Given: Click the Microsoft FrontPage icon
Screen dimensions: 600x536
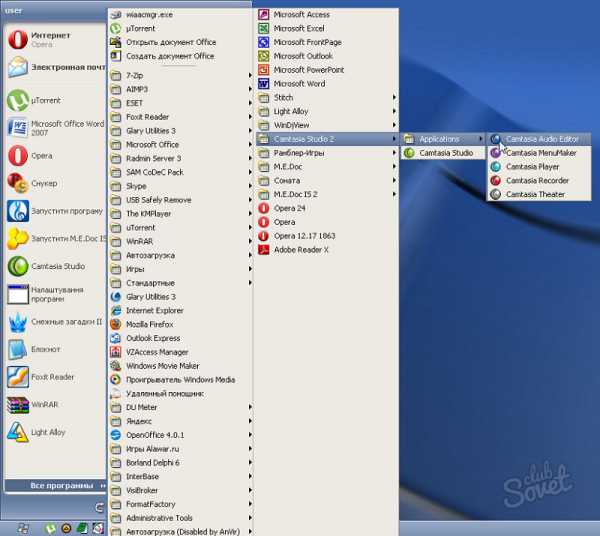Looking at the screenshot, I should [264, 42].
